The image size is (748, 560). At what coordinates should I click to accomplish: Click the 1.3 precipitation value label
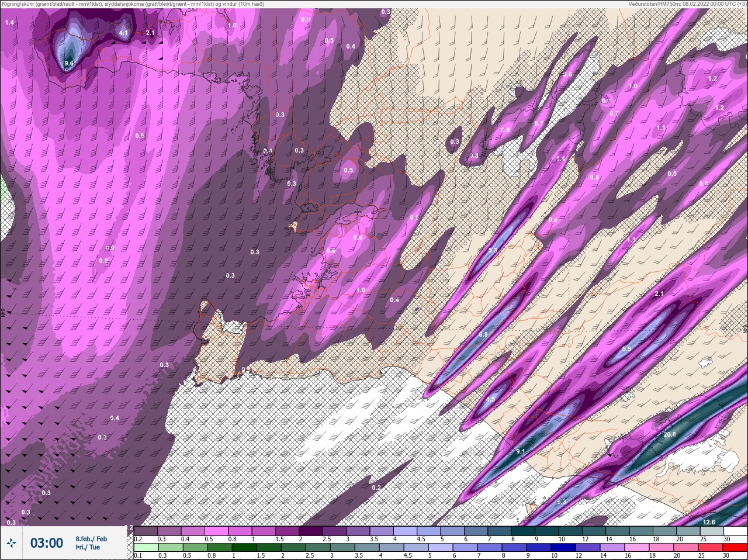[631, 240]
